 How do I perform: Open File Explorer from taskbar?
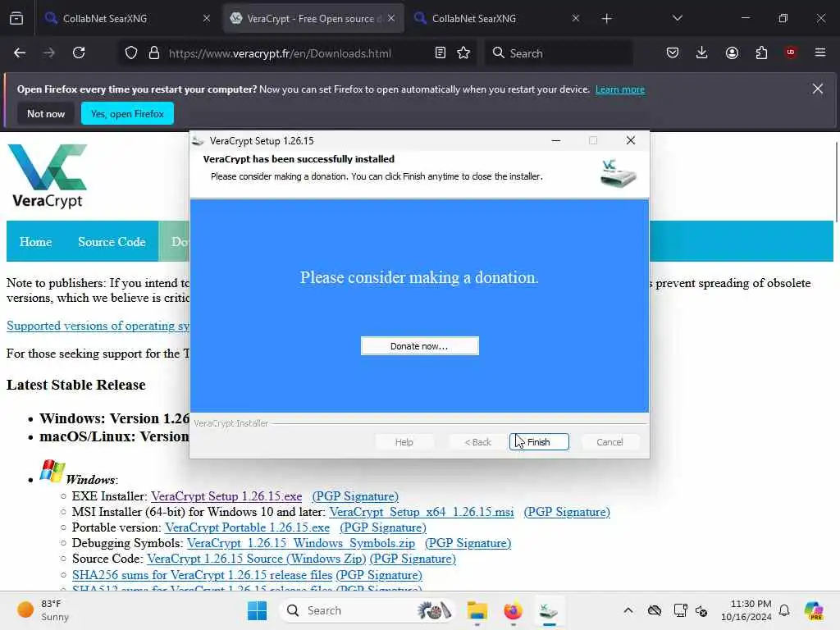point(477,610)
